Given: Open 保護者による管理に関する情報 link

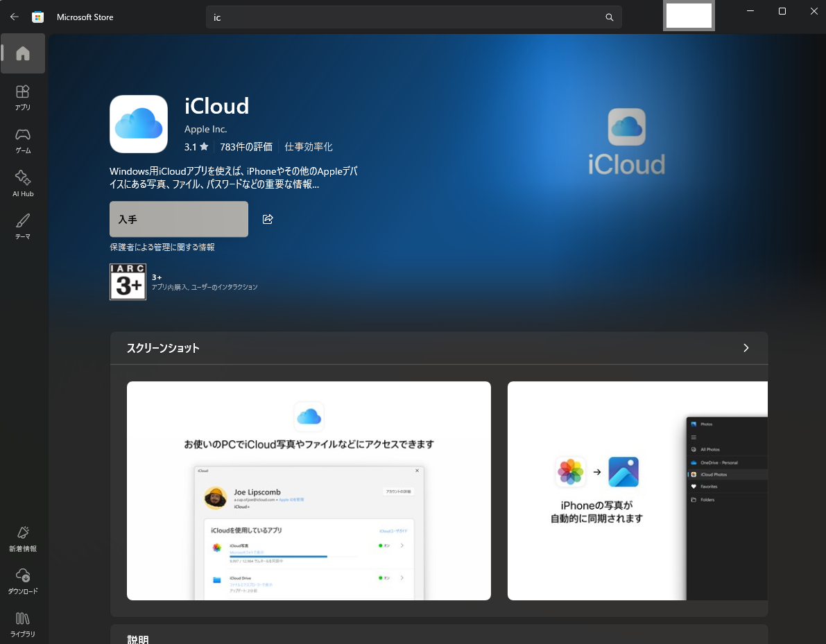Looking at the screenshot, I should coord(162,247).
